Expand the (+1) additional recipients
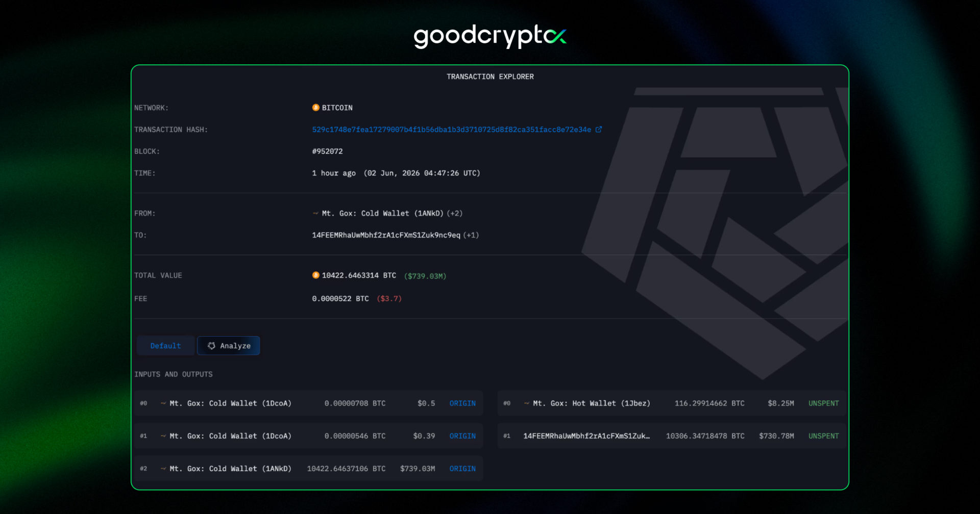This screenshot has width=980, height=514. [471, 235]
